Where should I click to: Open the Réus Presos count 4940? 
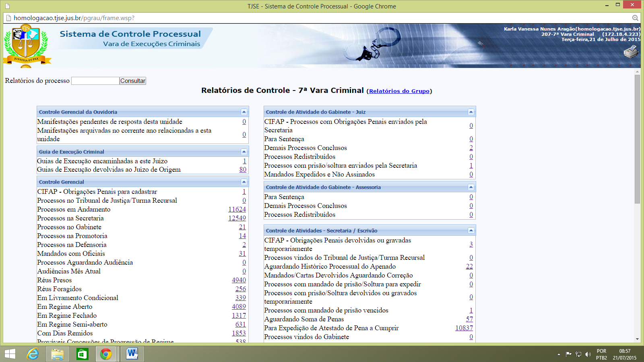pyautogui.click(x=239, y=280)
